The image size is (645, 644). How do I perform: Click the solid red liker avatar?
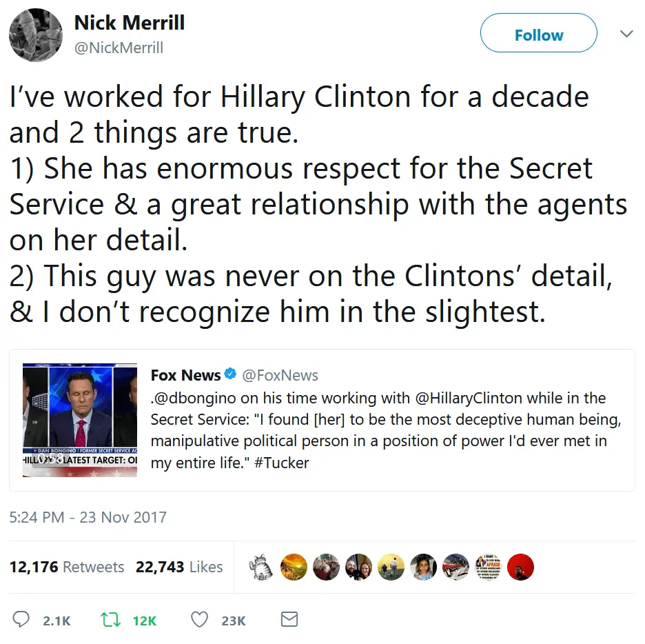(520, 567)
